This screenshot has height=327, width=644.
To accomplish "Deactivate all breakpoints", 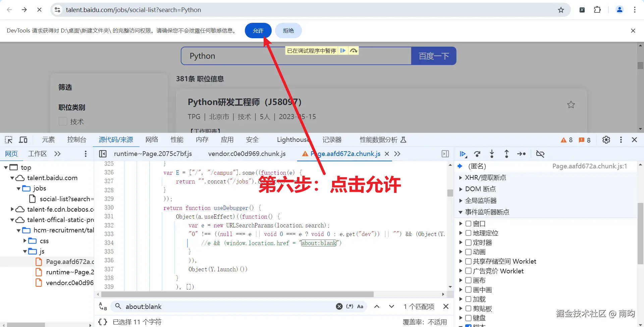I will [x=540, y=154].
